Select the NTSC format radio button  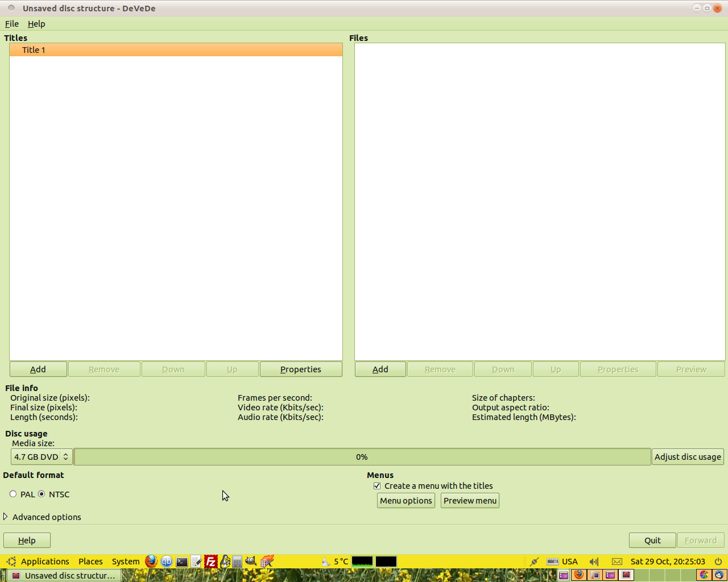tap(42, 494)
